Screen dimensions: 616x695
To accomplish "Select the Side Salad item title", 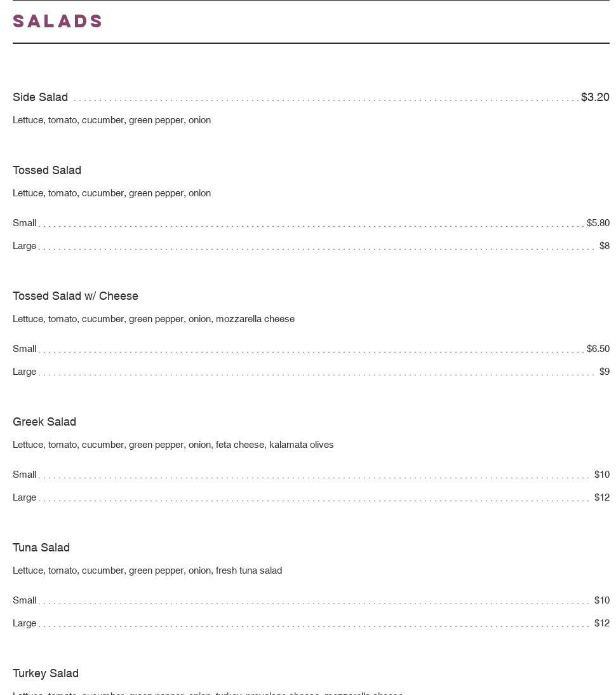I will [x=40, y=97].
